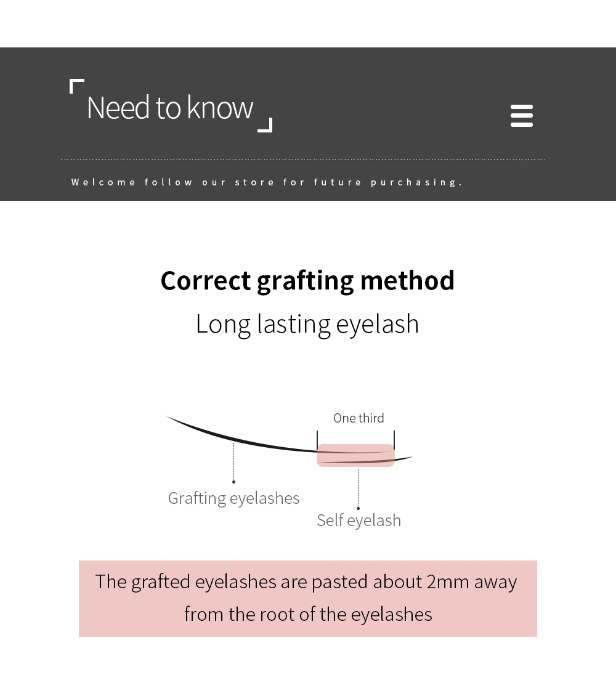Viewport: 616px width, 688px height.
Task: Click the left bracket tick of 'One third'
Action: click(x=317, y=440)
